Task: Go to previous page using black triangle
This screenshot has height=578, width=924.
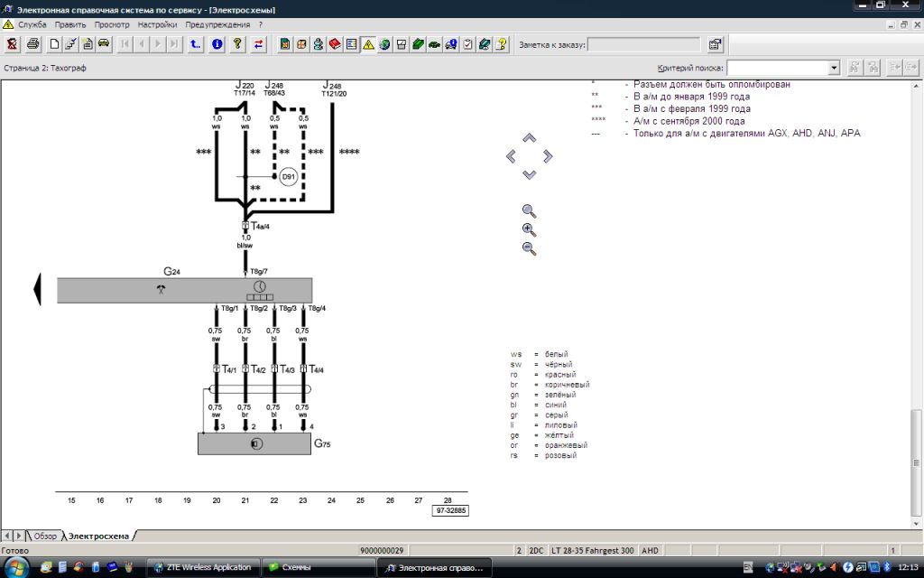Action: 37,289
